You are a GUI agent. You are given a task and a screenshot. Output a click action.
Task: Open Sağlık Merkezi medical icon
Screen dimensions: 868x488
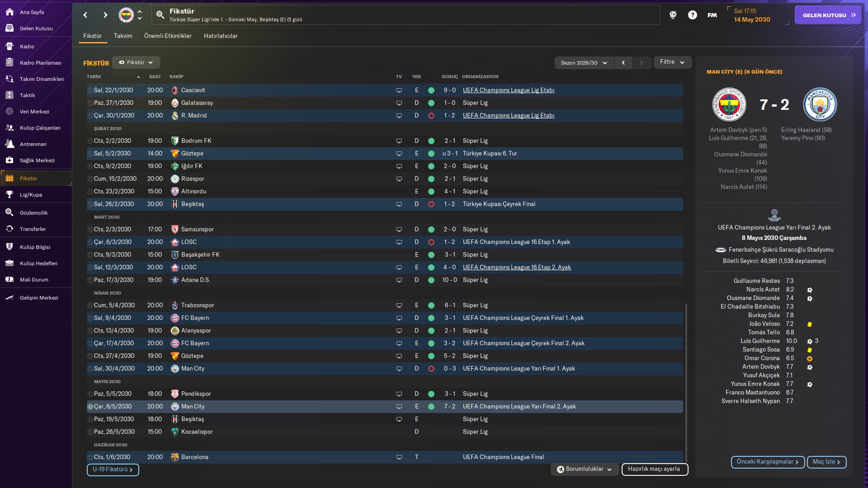[9, 160]
